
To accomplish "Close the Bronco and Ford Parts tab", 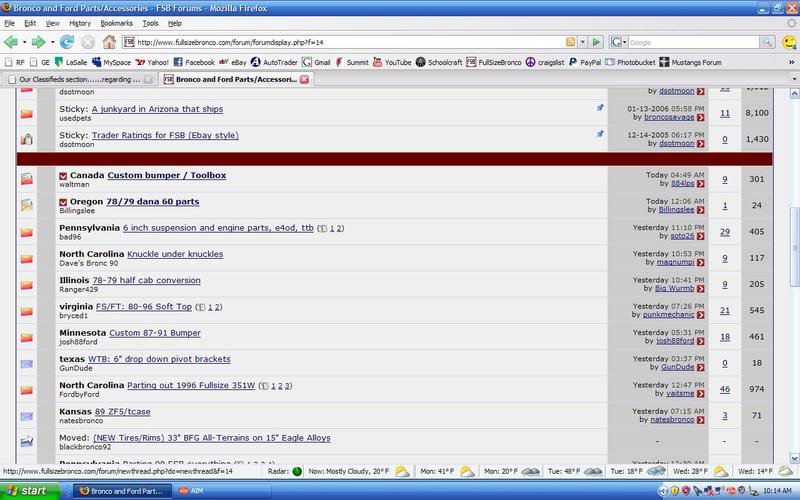I will [x=304, y=80].
